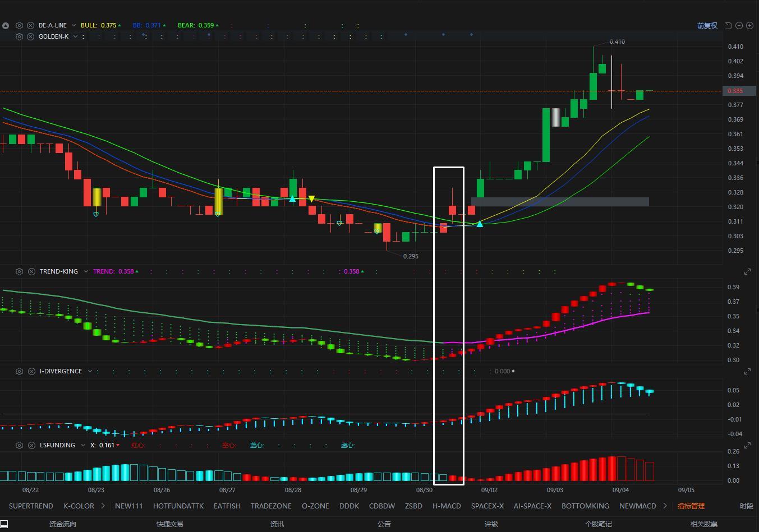Click the yellow down-triangle signal marker
This screenshot has width=759, height=532.
point(311,199)
